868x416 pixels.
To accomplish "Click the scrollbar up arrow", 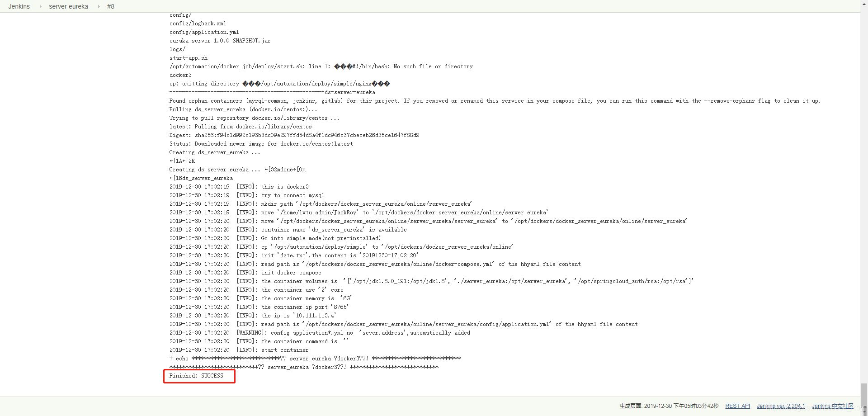I will click(x=864, y=3).
